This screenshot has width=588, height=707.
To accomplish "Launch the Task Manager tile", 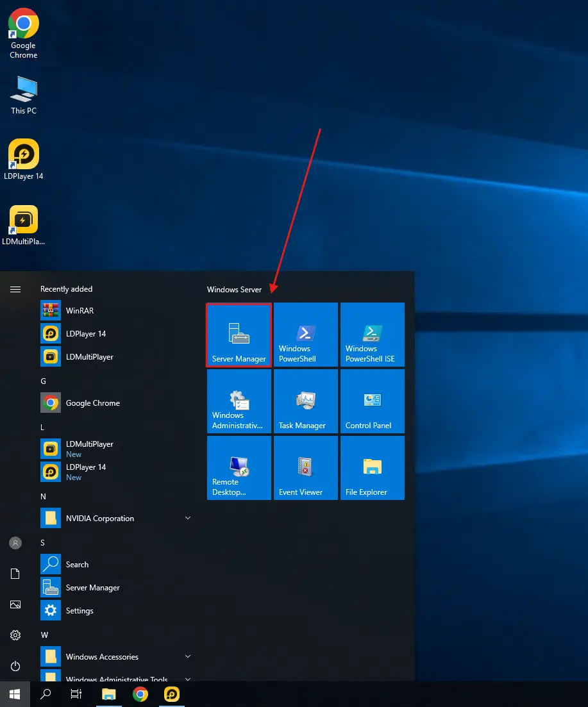I will pyautogui.click(x=306, y=401).
